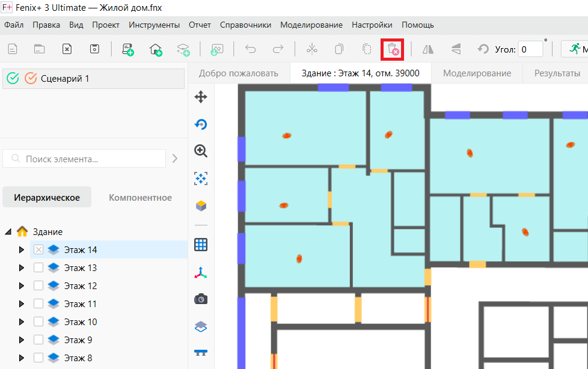
Task: Expand the Этаж 12 tree node
Action: pos(22,285)
